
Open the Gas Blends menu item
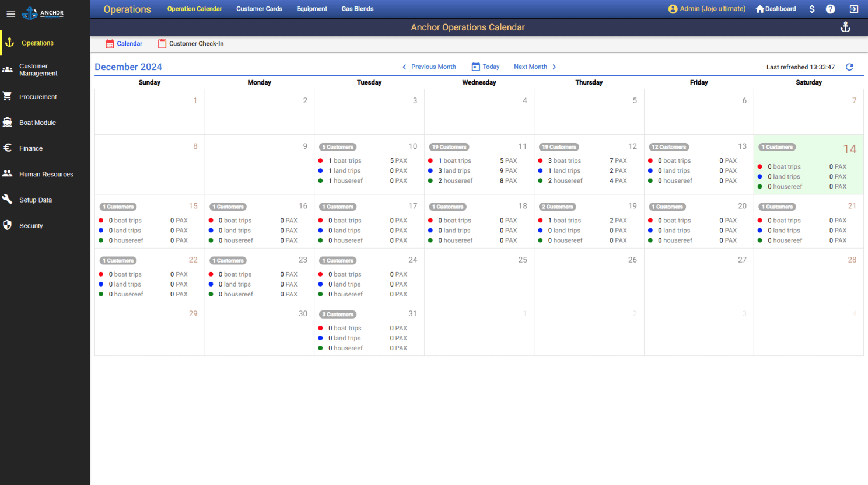[357, 9]
